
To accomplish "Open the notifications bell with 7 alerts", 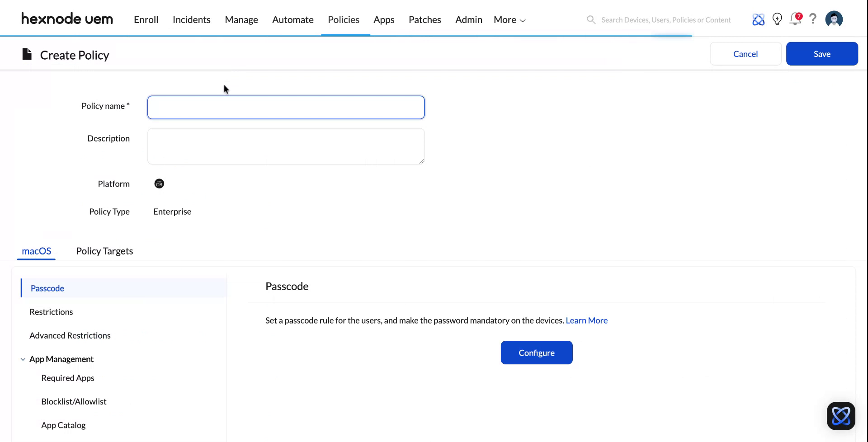I will 795,19.
